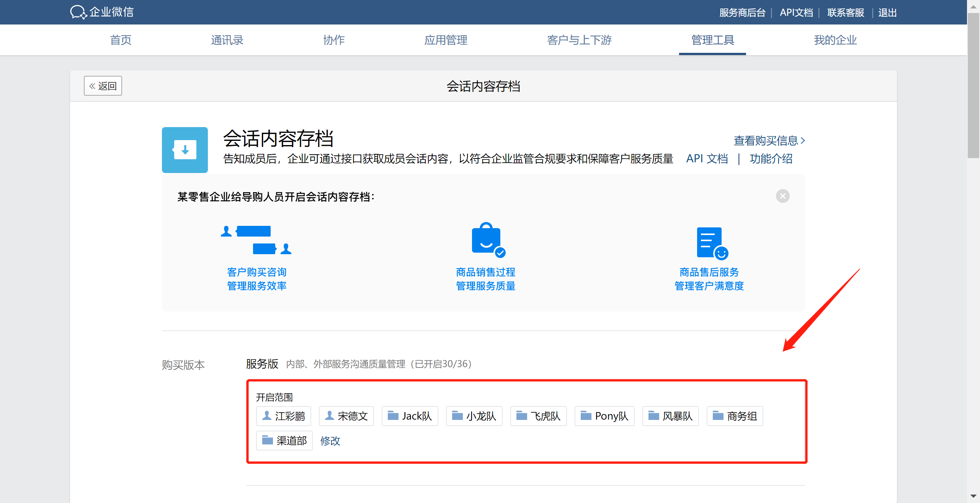Click the 服务版 version label
This screenshot has width=980, height=503.
point(262,364)
